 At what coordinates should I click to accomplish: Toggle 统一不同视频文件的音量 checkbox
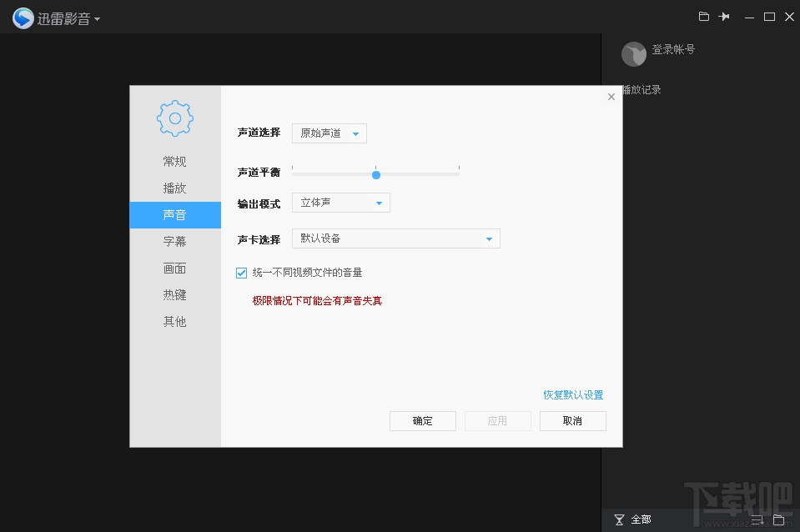coord(241,272)
